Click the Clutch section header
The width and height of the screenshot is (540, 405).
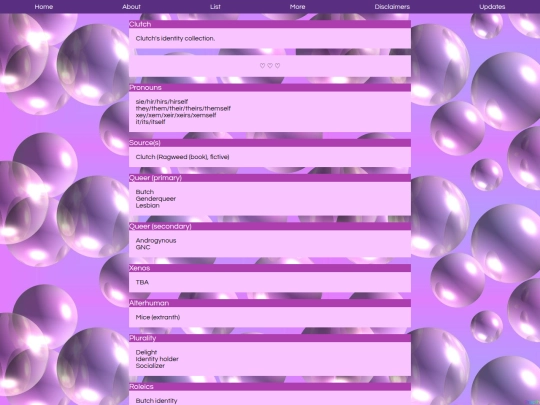(270, 24)
